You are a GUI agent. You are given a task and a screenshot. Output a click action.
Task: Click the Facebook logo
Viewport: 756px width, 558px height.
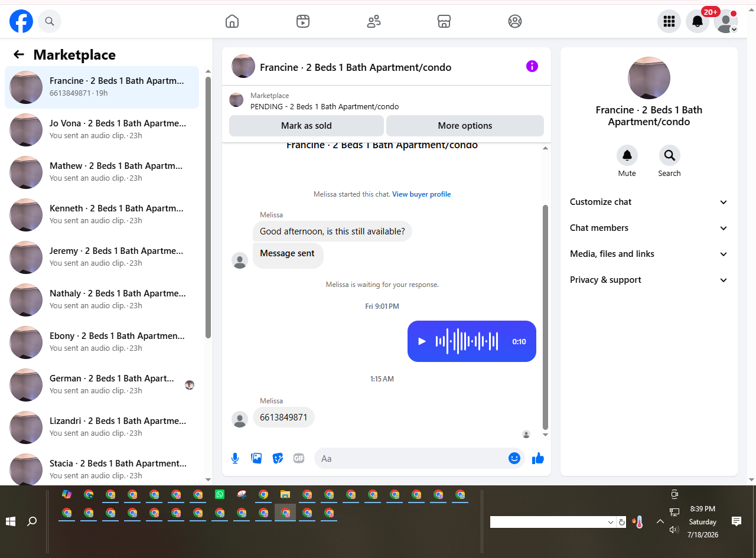pyautogui.click(x=21, y=21)
